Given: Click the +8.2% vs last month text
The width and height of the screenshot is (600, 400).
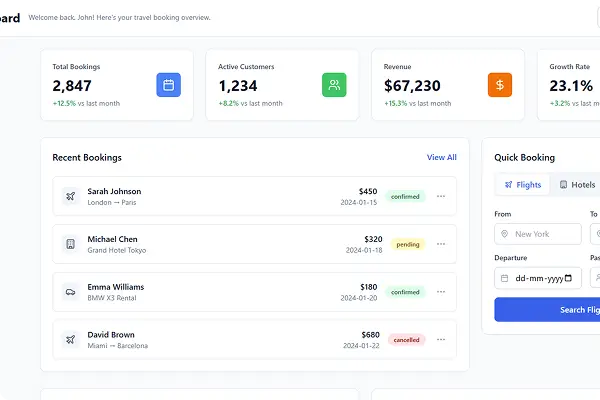Looking at the screenshot, I should [x=250, y=103].
